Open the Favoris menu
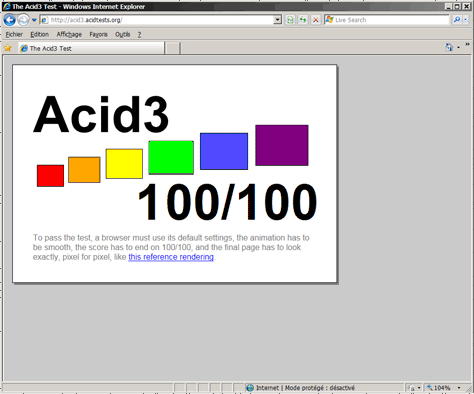This screenshot has width=474, height=394. (98, 34)
